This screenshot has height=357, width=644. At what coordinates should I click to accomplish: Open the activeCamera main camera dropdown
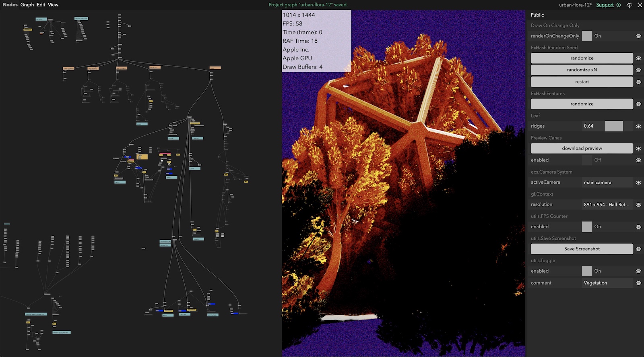pos(607,183)
